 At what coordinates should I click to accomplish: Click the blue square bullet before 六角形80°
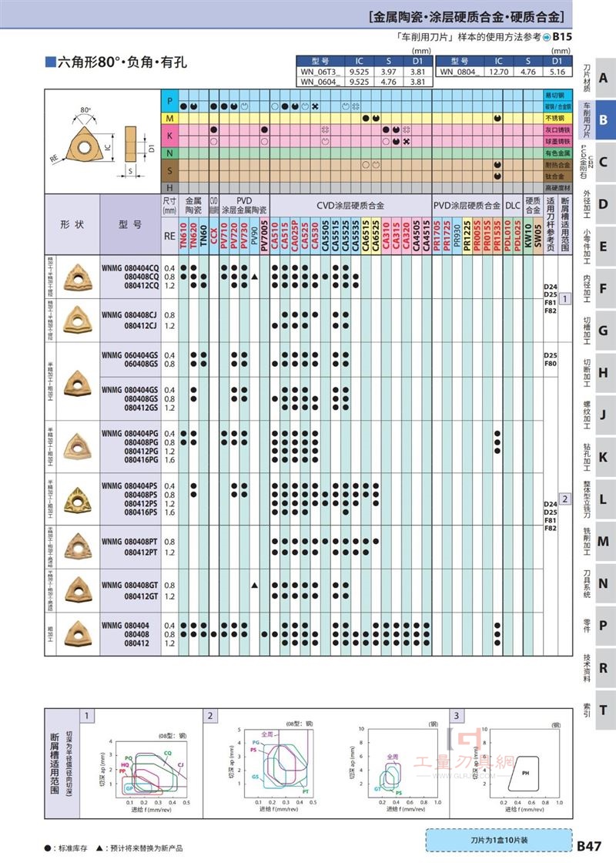point(50,62)
